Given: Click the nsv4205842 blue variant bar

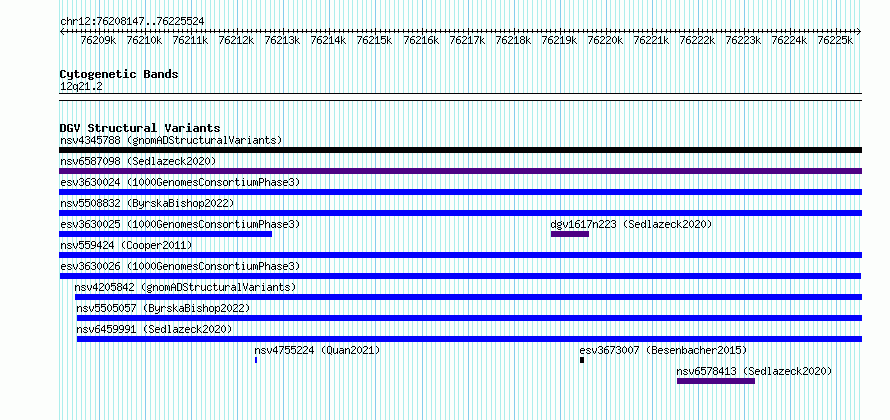Looking at the screenshot, I should pos(468,297).
